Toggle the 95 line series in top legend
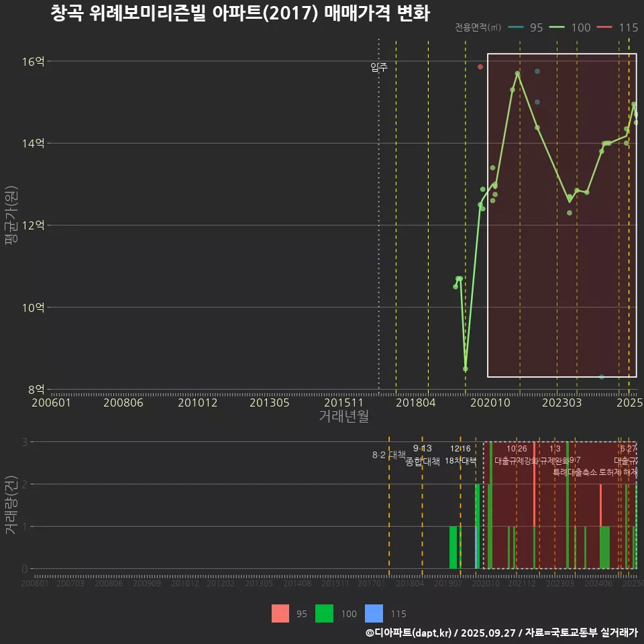The width and height of the screenshot is (644, 644). pyautogui.click(x=525, y=28)
